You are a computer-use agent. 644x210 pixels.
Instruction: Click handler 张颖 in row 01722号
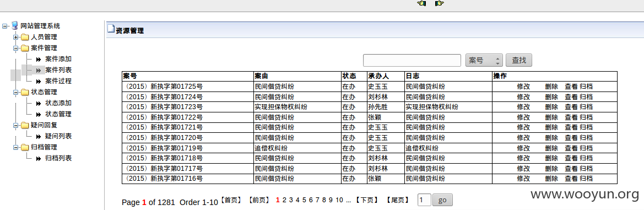click(x=375, y=117)
